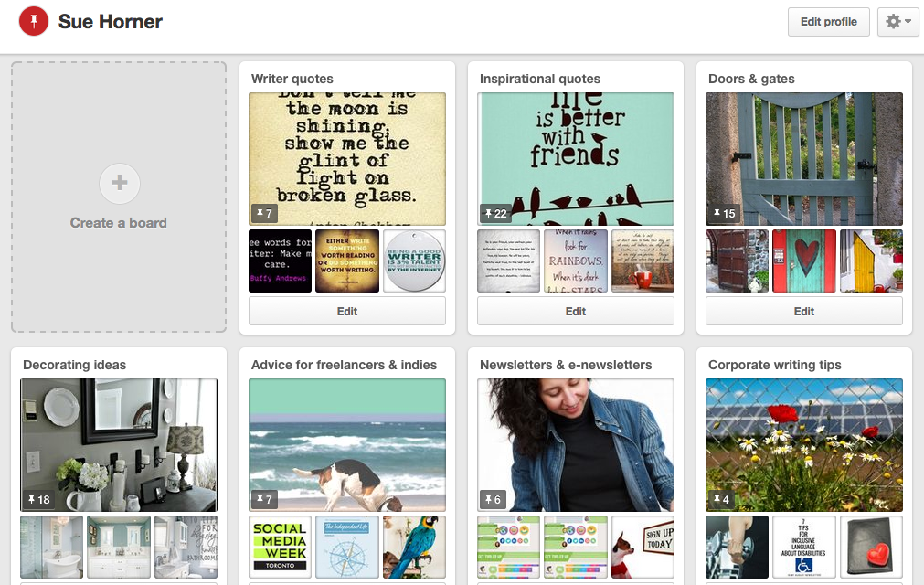
Task: Edit the Doors & gates board
Action: (x=804, y=311)
